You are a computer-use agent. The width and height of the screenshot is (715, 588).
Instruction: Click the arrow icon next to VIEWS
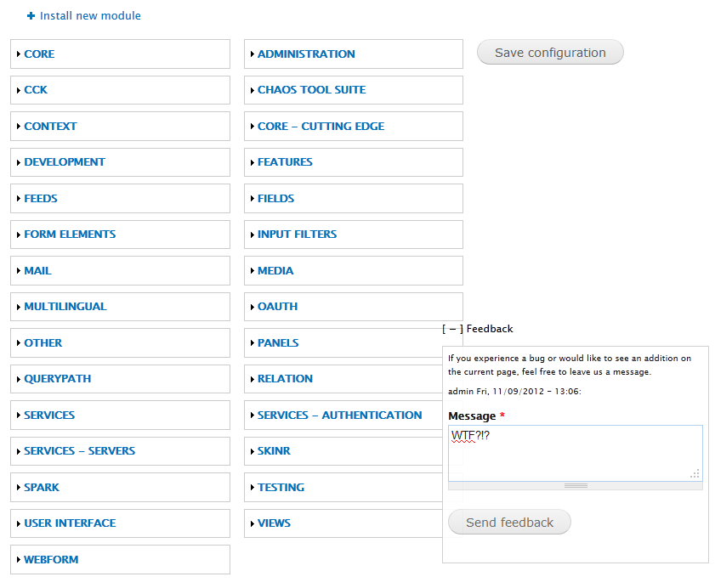(253, 524)
